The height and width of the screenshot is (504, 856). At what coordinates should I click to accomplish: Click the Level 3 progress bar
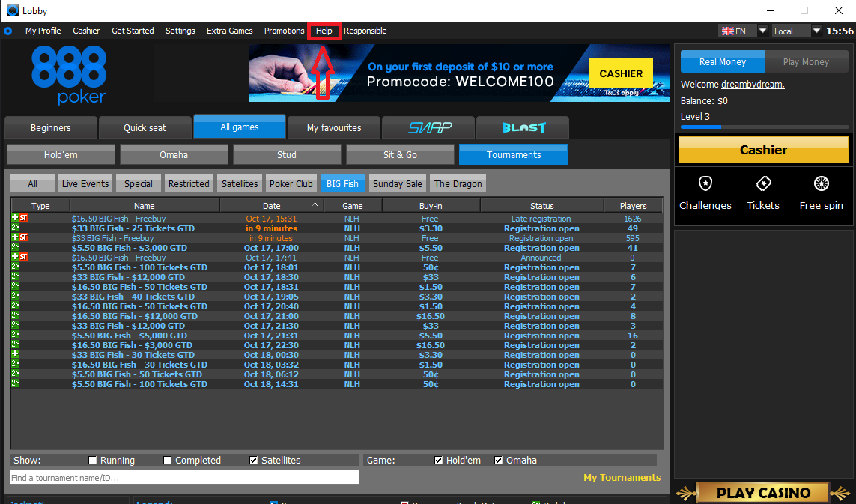(765, 127)
